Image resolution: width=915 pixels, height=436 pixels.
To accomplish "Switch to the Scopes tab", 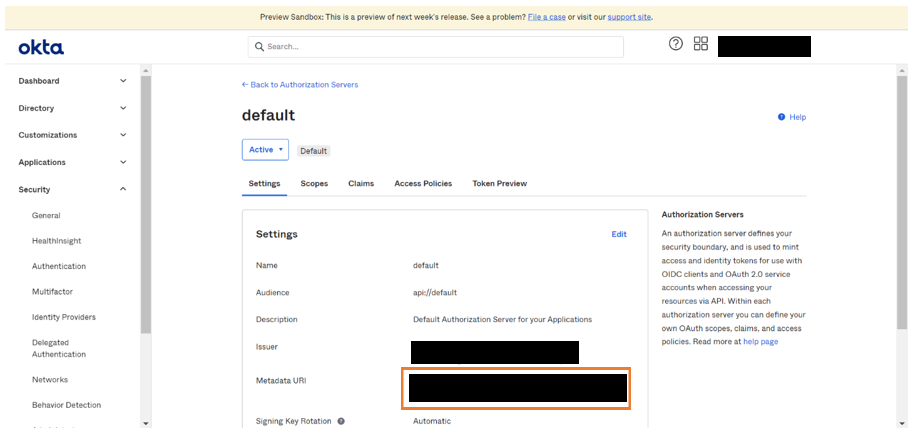I will coord(314,184).
